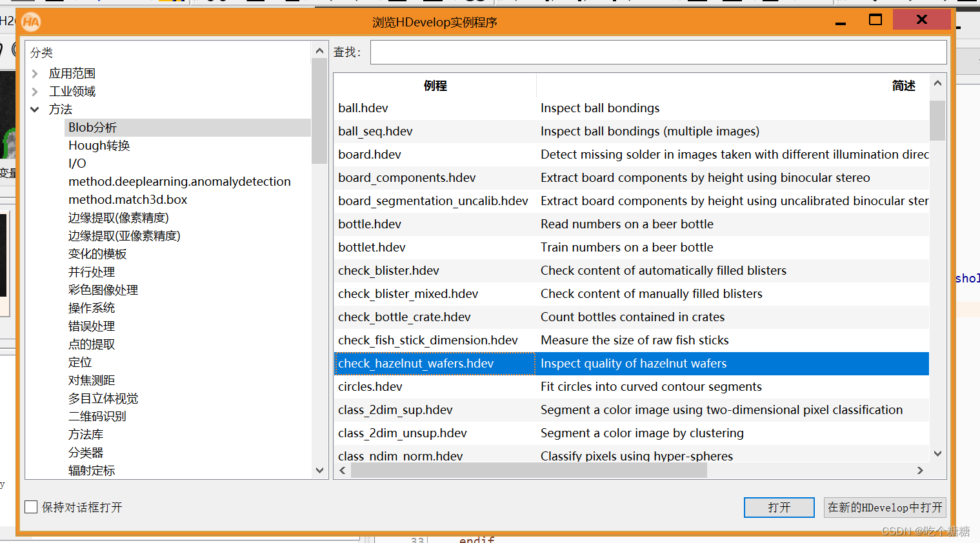Select 边缘提取(像素精度) category
Viewport: 980px width, 543px height.
tap(119, 218)
